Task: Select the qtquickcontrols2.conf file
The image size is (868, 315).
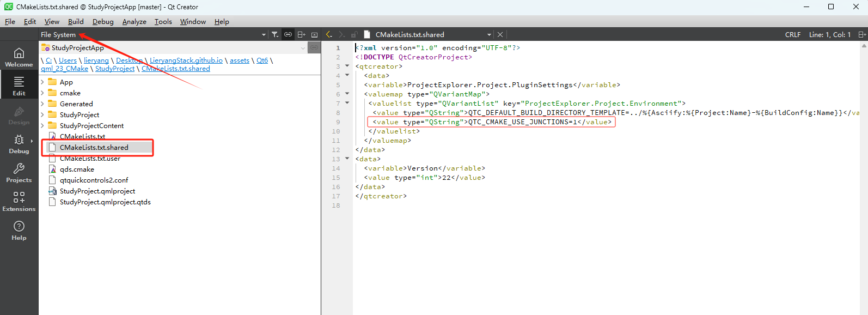Action: coord(94,180)
